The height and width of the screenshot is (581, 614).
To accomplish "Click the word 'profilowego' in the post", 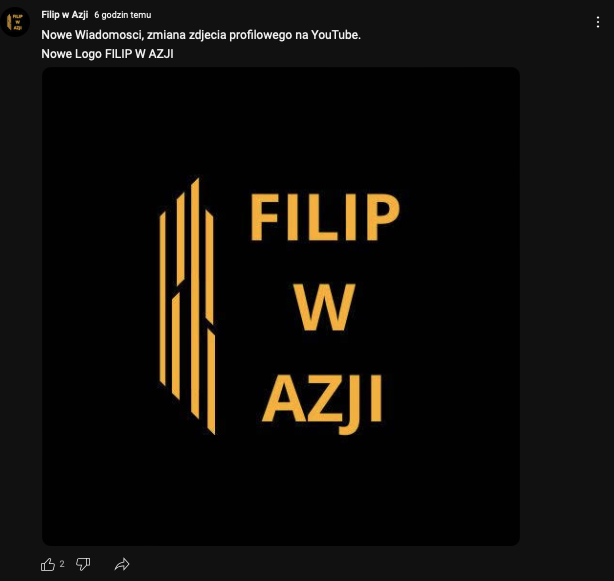I will pyautogui.click(x=261, y=35).
